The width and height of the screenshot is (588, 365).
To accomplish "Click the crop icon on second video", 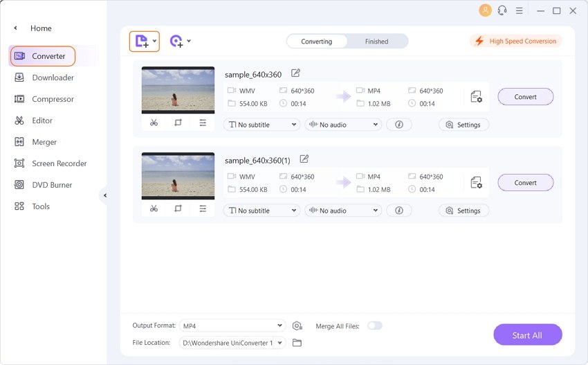I will pos(178,208).
